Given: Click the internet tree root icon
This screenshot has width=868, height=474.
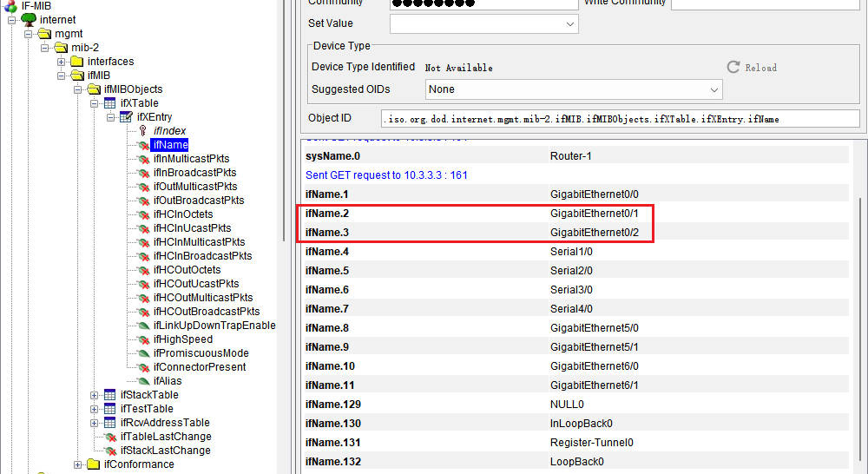Looking at the screenshot, I should coord(28,19).
